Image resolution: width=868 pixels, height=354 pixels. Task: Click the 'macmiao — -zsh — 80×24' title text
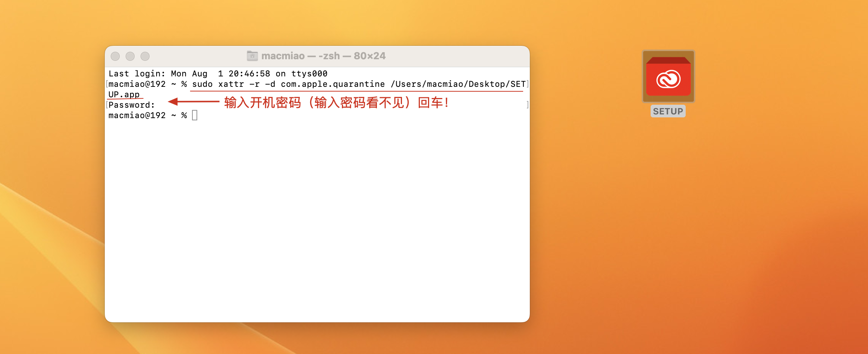(x=323, y=56)
